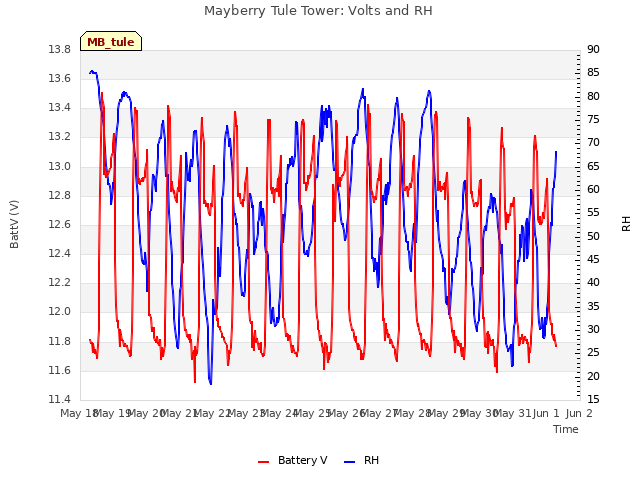Image resolution: width=640 pixels, height=480 pixels.
Task: Click the 12.6 tick on the BattV axis
Action: coord(60,224)
